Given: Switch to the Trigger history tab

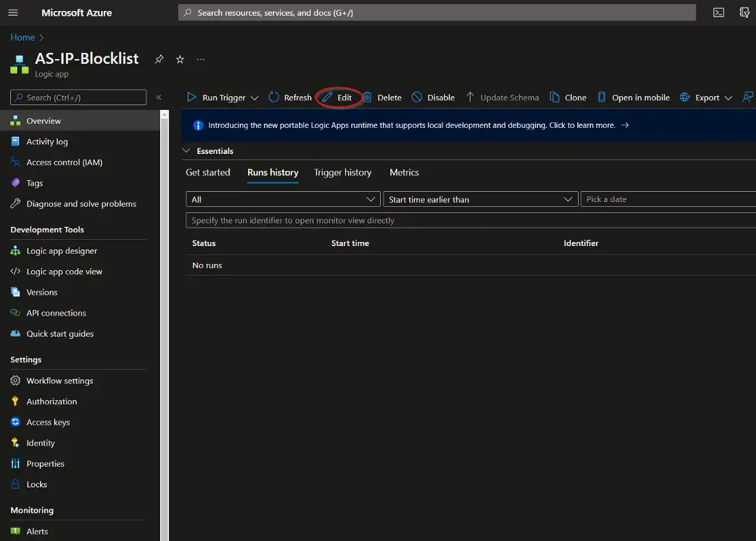Looking at the screenshot, I should (x=342, y=173).
